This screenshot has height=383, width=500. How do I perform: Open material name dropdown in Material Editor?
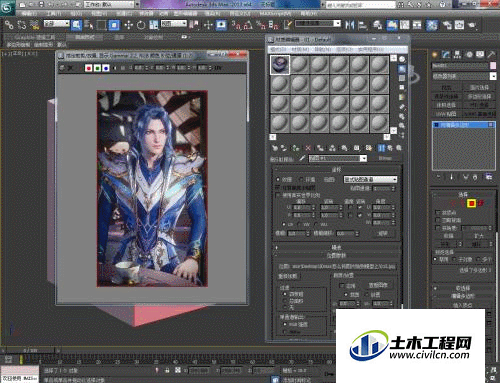(338, 158)
